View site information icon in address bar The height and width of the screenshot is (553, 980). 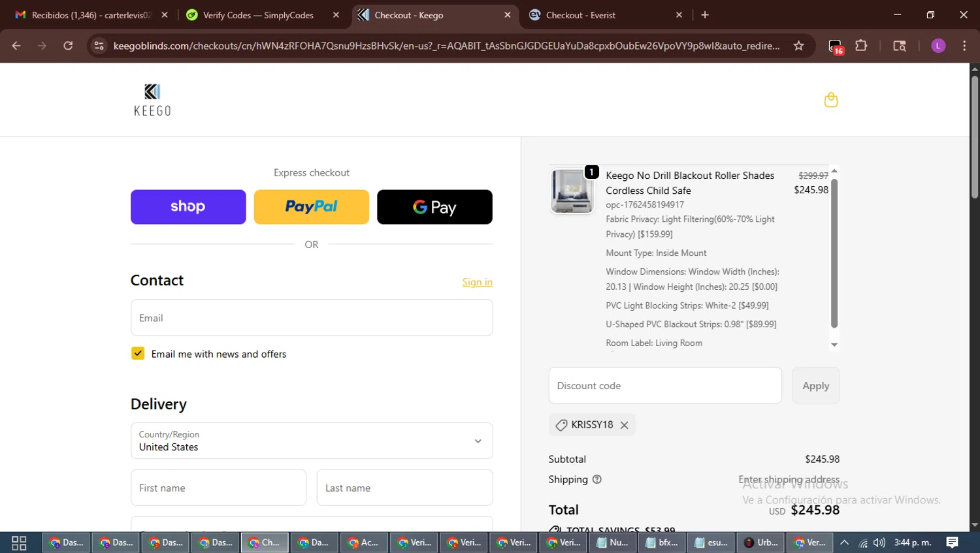click(x=99, y=46)
